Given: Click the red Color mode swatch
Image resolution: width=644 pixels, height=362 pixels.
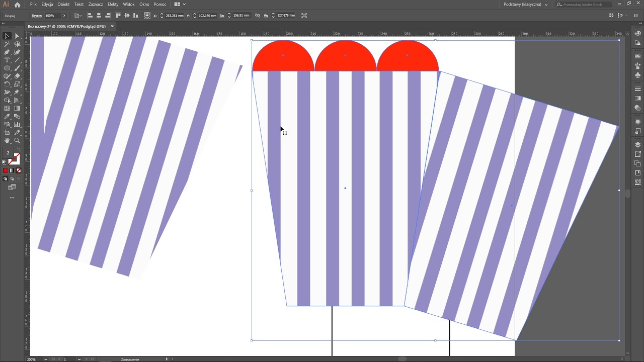Looking at the screenshot, I should 6,171.
